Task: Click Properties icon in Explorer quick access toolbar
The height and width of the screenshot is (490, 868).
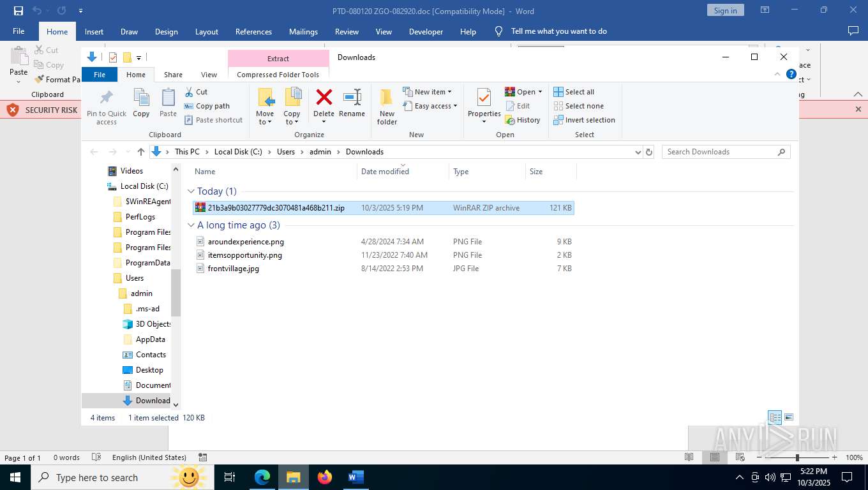Action: (x=113, y=57)
